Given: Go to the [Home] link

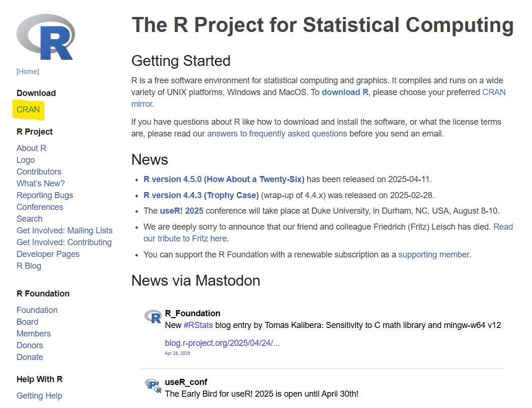Looking at the screenshot, I should coord(28,72).
